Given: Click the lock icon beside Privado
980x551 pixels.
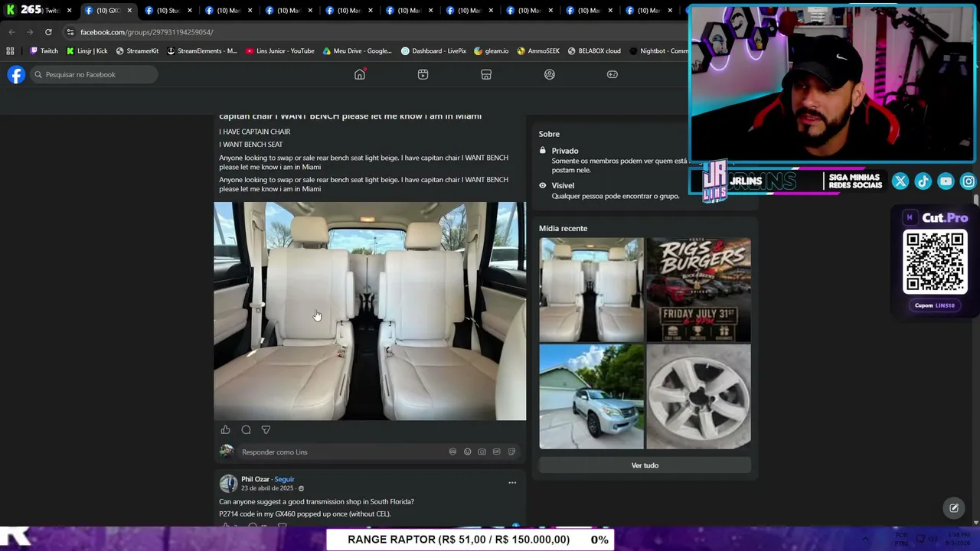Looking at the screenshot, I should (x=543, y=151).
